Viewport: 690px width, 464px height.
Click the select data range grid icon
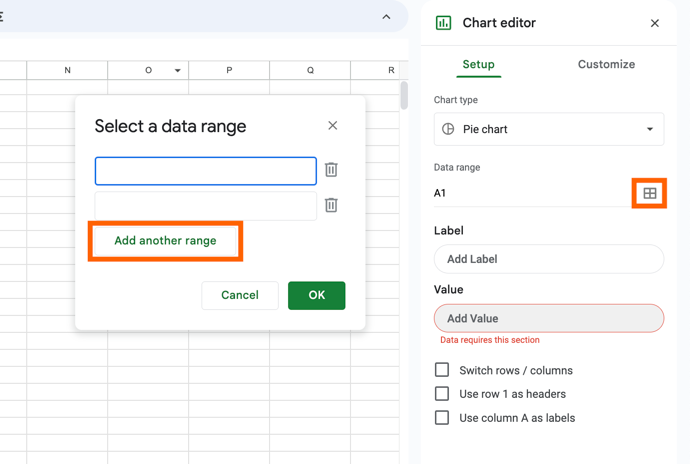[650, 193]
